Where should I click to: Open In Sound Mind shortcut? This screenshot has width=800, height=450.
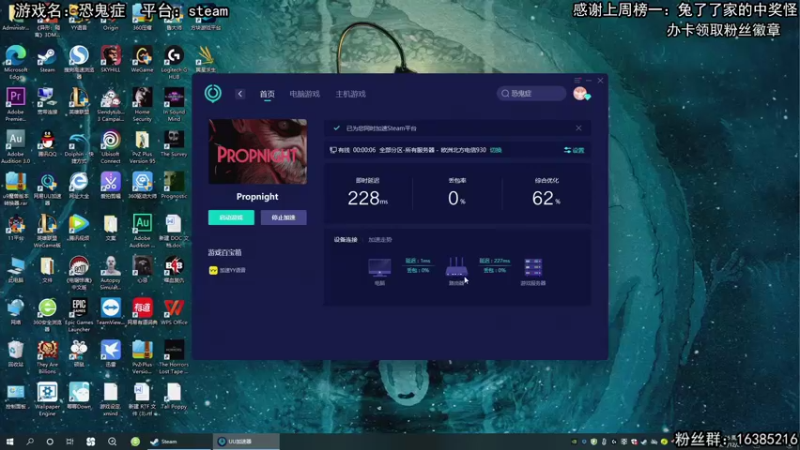(x=174, y=104)
